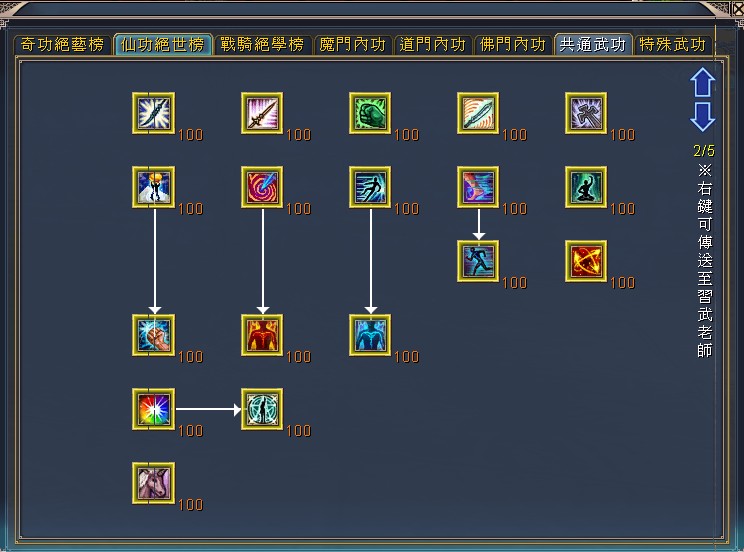Select the red spiral vortex skill icon
Viewport: 744px width, 552px height.
click(262, 187)
